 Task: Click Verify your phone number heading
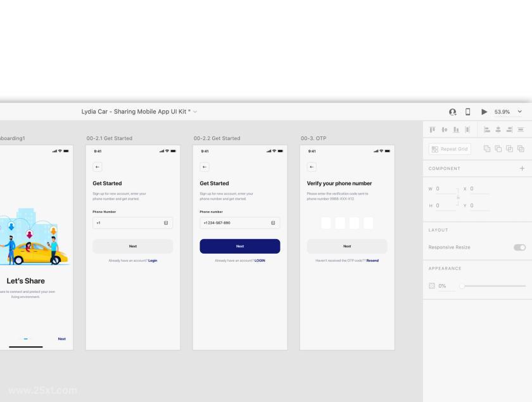[339, 183]
